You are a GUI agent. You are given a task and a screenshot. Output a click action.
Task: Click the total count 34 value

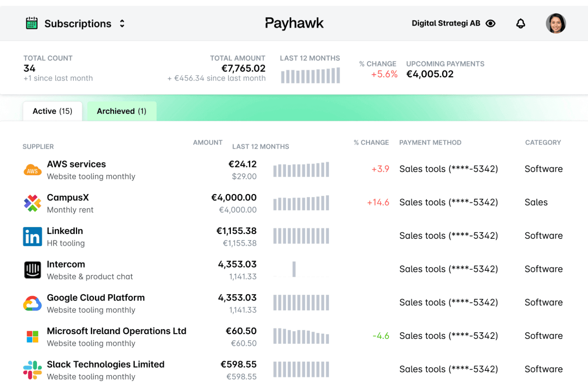(x=29, y=68)
